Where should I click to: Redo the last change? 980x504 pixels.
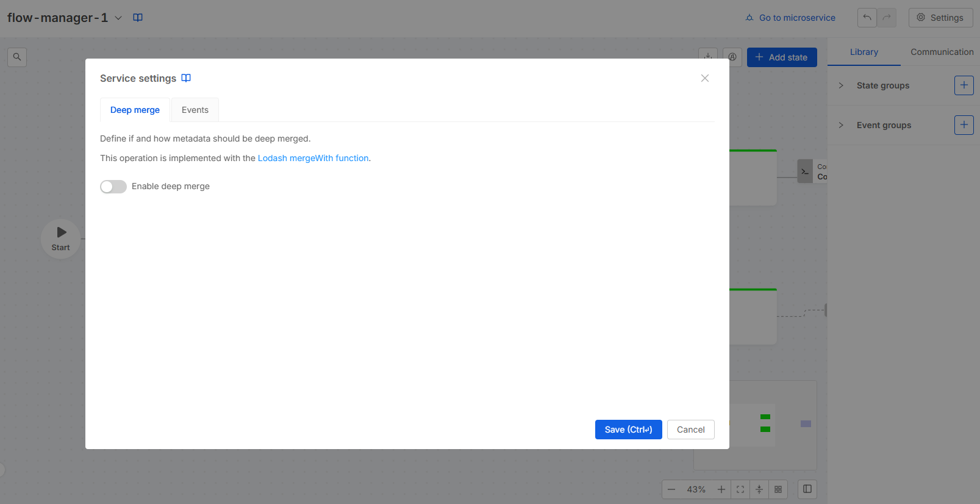pyautogui.click(x=887, y=18)
